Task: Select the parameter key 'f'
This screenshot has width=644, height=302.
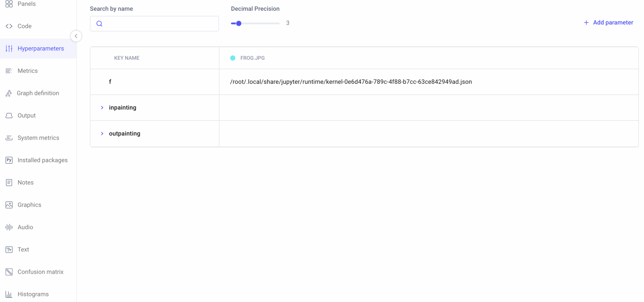Action: [110, 82]
